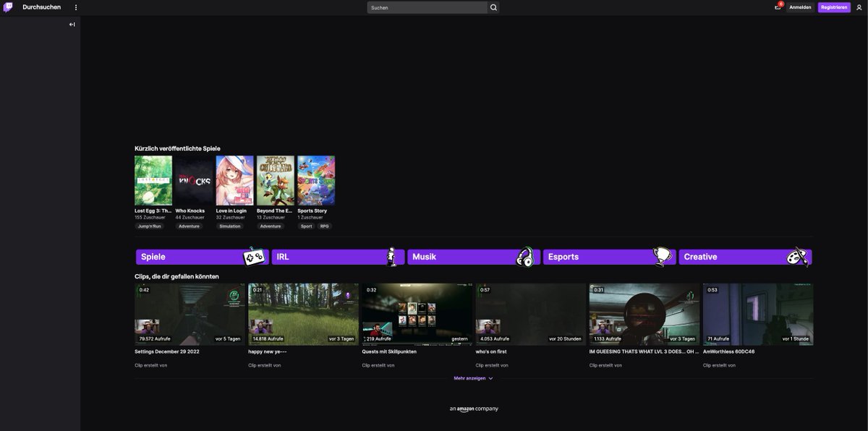Viewport: 868px width, 431px height.
Task: Click the vor 1 Stunde label
Action: coord(796,338)
